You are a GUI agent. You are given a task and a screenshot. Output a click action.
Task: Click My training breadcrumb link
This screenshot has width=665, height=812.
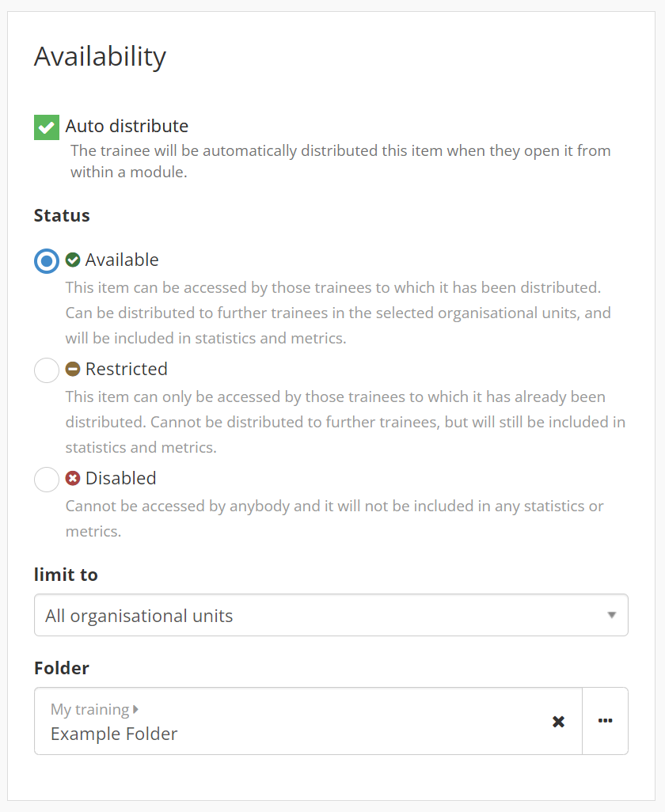click(90, 709)
